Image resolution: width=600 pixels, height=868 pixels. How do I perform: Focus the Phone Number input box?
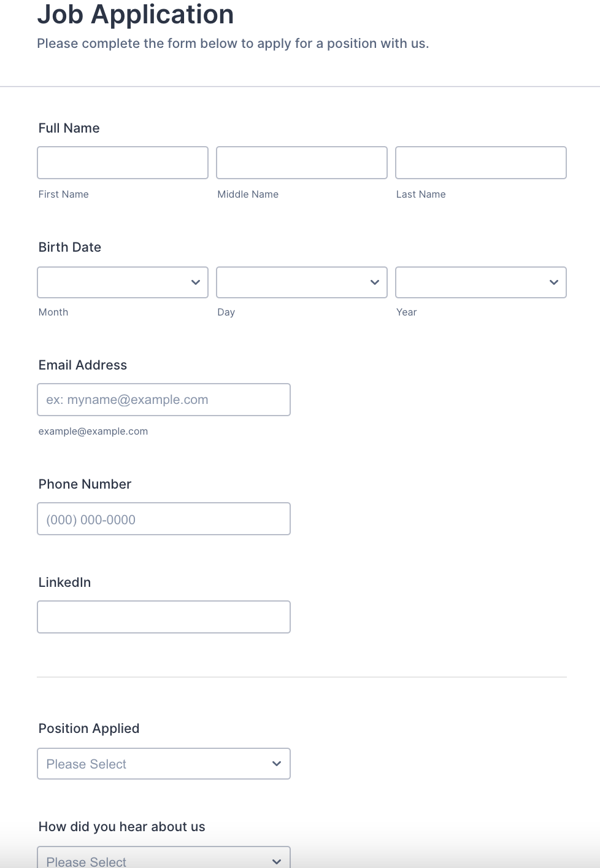[164, 519]
